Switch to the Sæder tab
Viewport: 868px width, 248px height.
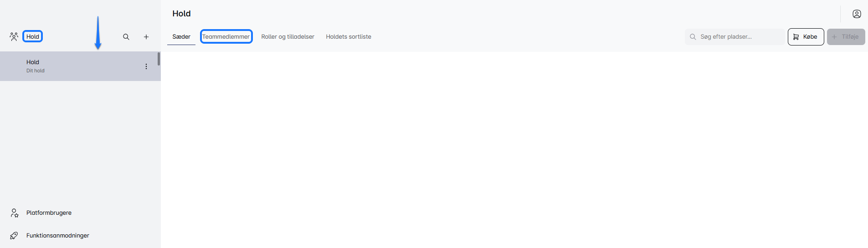click(x=181, y=37)
